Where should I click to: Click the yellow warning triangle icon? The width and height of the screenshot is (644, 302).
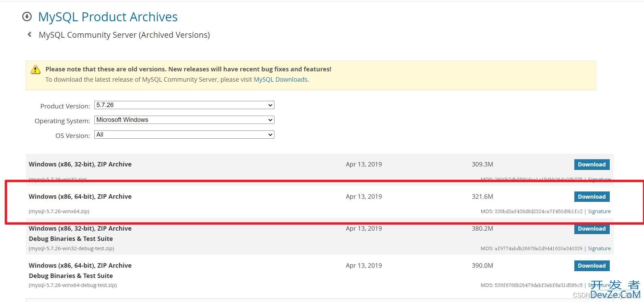click(35, 69)
